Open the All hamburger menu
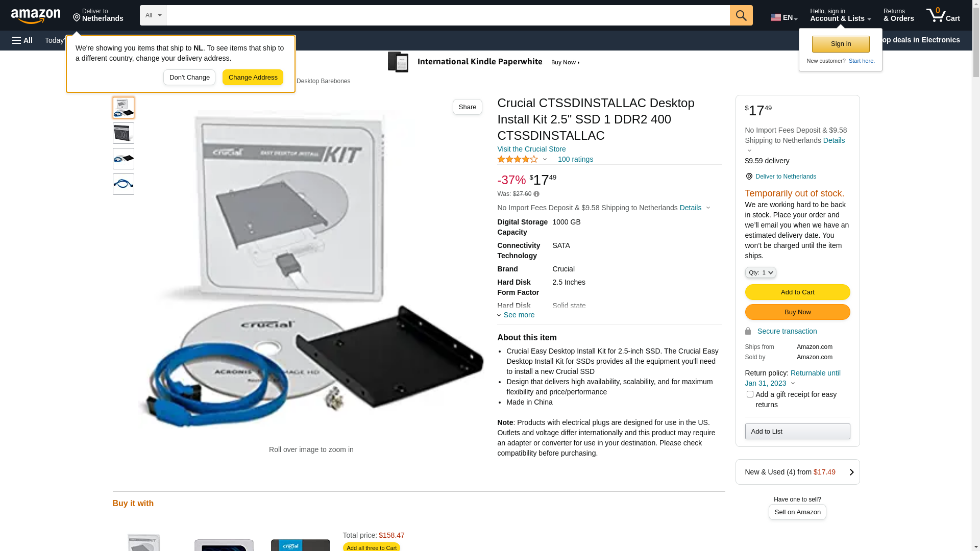Image resolution: width=980 pixels, height=551 pixels. (x=22, y=40)
